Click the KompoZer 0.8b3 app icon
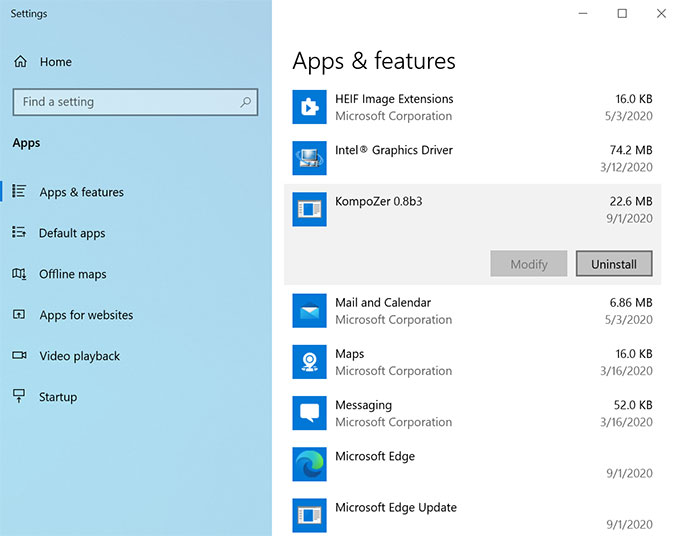Viewport: 680px width, 536px height. point(309,209)
